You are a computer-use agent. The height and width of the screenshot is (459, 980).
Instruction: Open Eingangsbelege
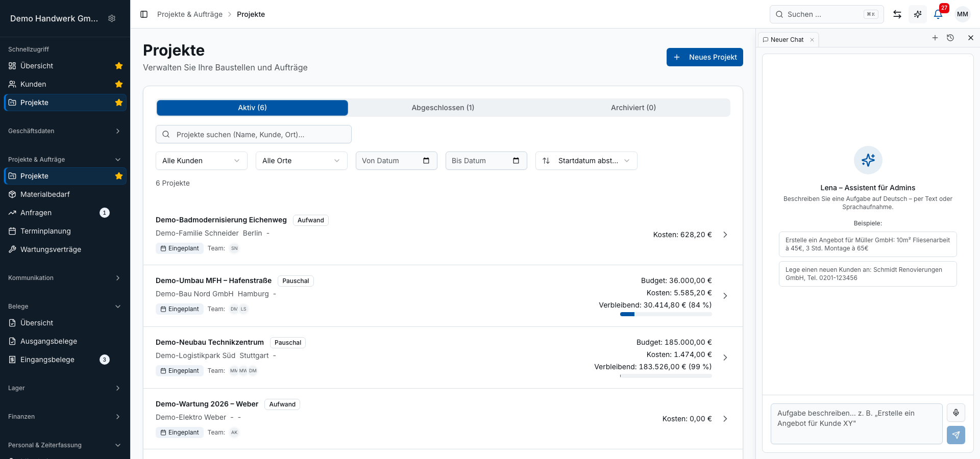(65, 360)
